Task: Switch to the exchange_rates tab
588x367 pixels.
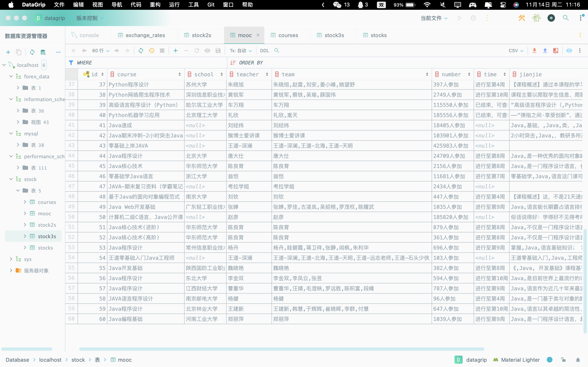Action: point(145,35)
